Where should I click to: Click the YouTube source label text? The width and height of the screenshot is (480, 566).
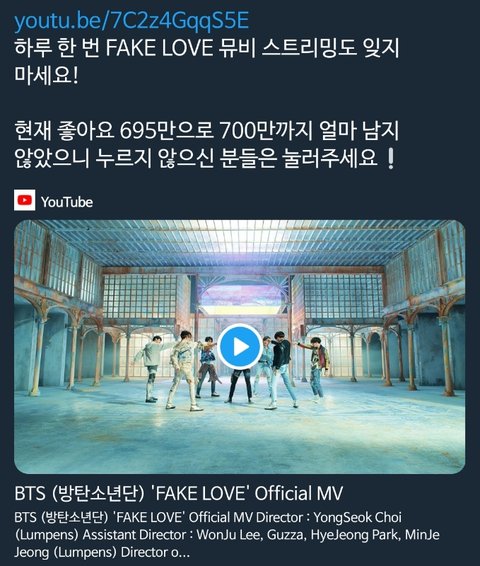click(x=67, y=202)
